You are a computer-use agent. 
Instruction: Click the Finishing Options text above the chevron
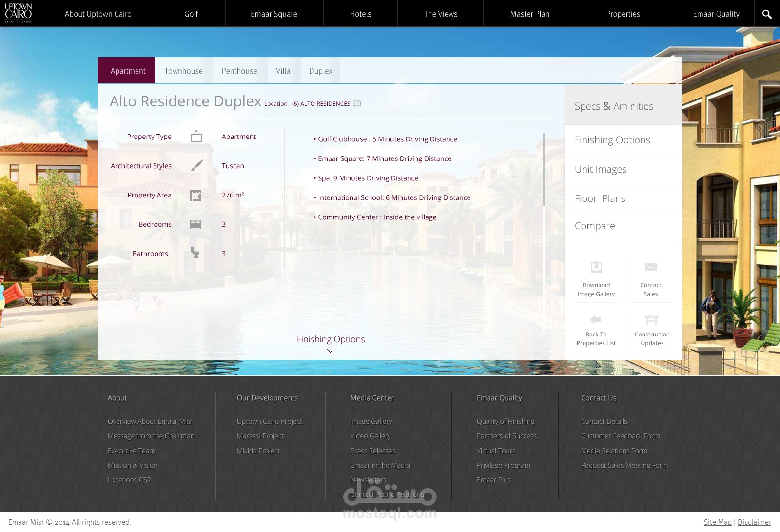(x=331, y=339)
